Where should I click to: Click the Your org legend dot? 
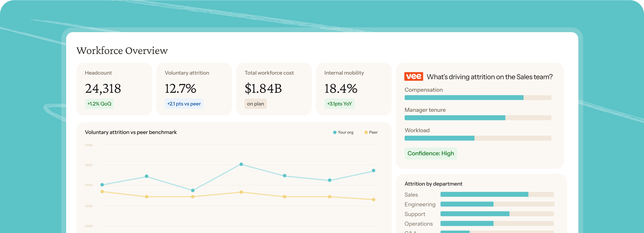coord(335,132)
